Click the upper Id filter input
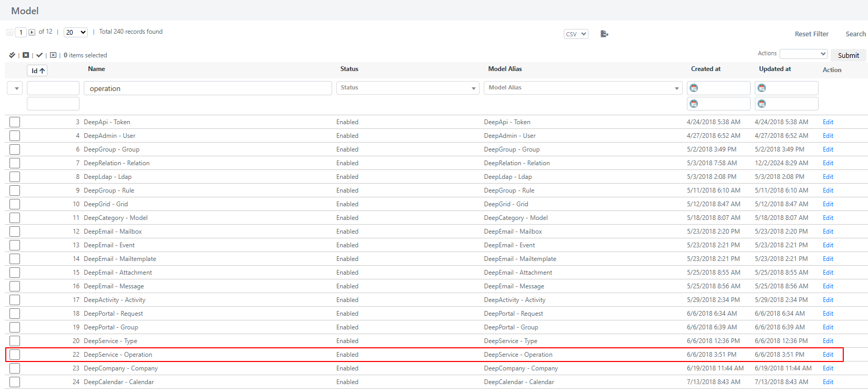 (53, 88)
